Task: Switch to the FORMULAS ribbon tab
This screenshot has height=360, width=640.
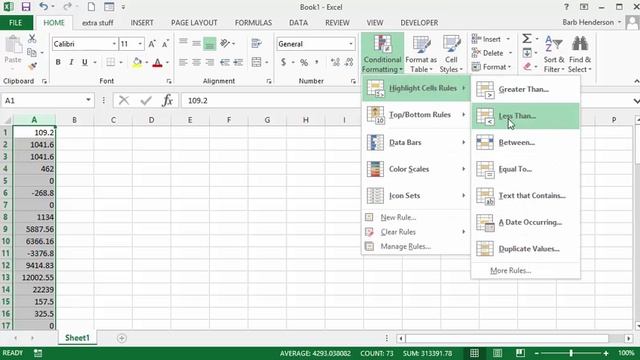Action: coord(253,23)
